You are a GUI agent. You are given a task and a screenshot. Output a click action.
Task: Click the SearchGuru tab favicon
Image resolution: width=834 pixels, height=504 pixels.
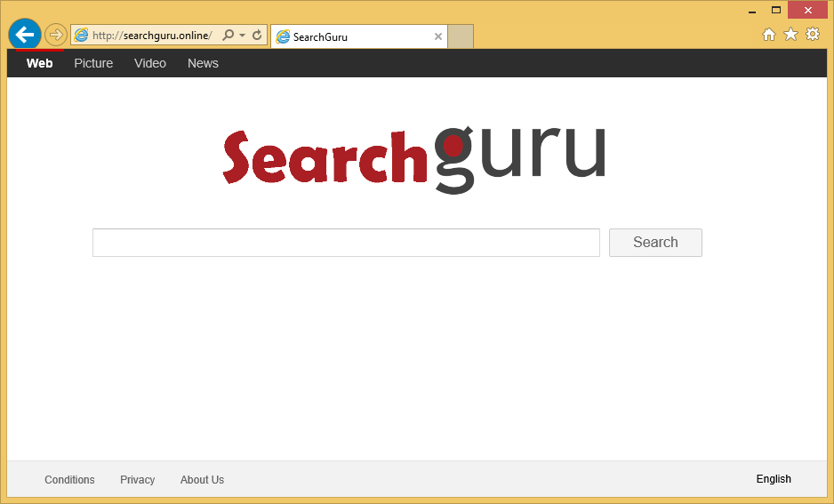283,36
